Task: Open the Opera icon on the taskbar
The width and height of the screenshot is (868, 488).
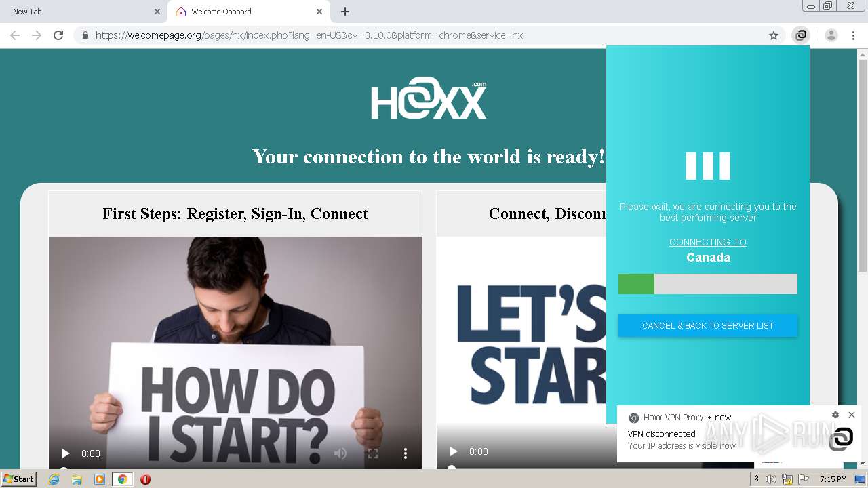Action: tap(145, 479)
